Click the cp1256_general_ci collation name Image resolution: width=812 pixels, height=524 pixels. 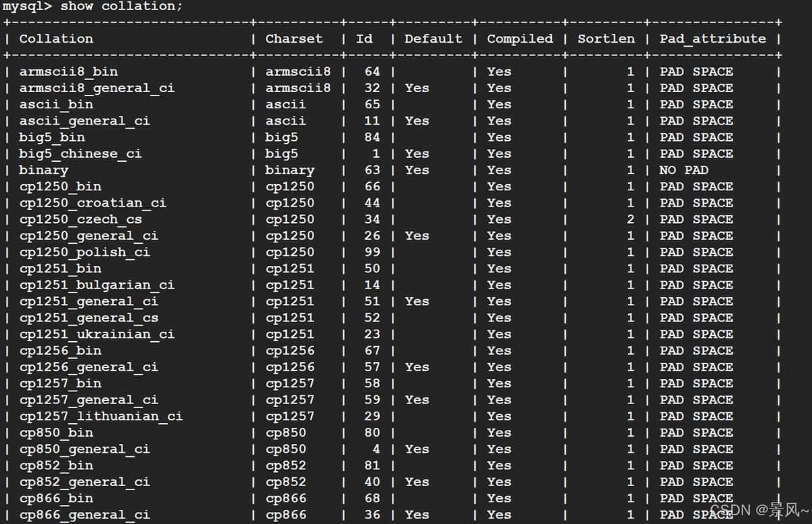[x=89, y=367]
